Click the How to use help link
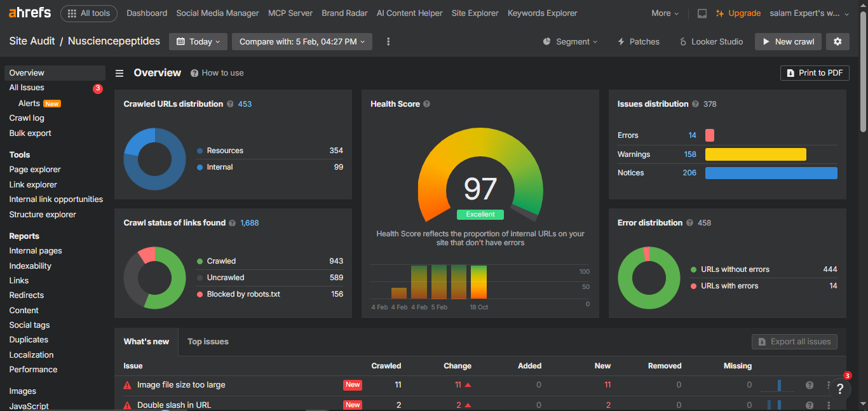 [217, 73]
